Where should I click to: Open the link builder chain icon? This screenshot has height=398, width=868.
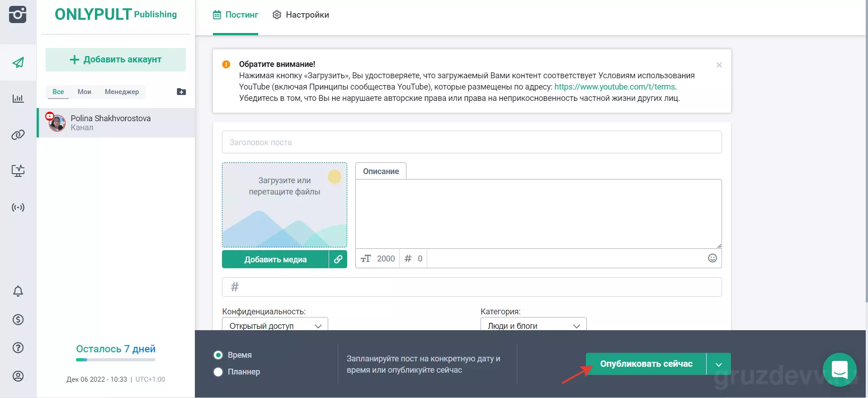18,135
